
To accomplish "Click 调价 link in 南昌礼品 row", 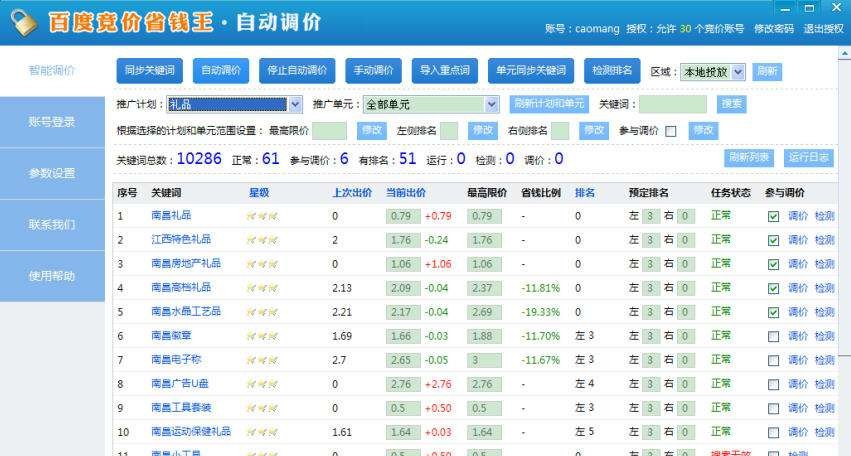I will point(798,216).
